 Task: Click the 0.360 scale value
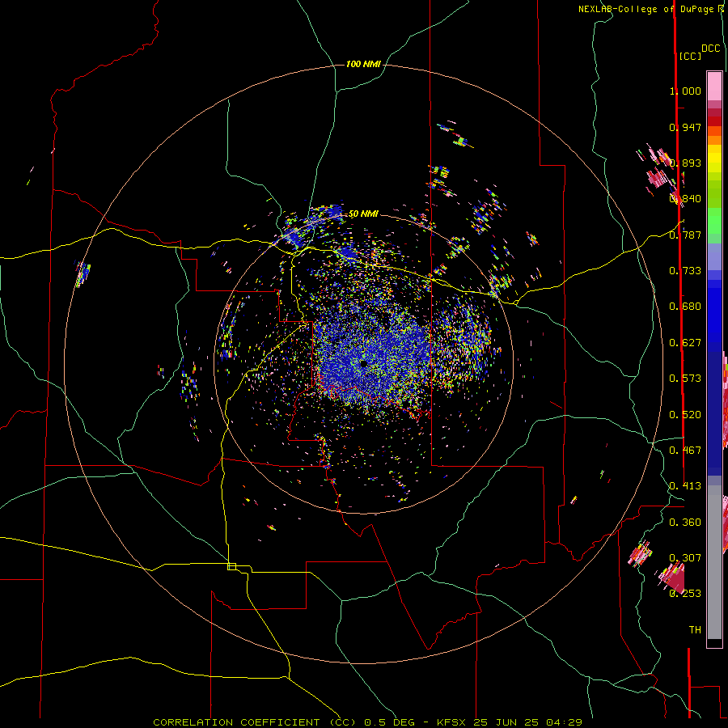[x=685, y=523]
